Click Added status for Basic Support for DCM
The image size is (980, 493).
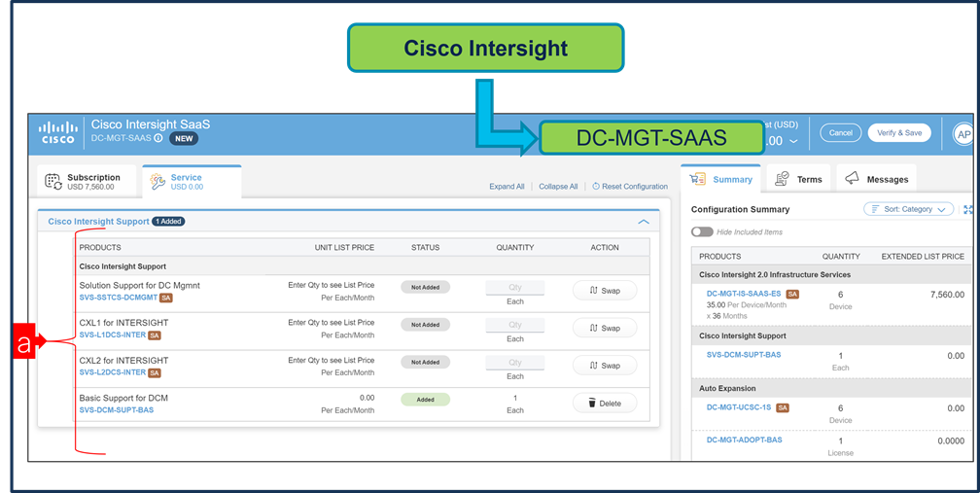(x=425, y=400)
